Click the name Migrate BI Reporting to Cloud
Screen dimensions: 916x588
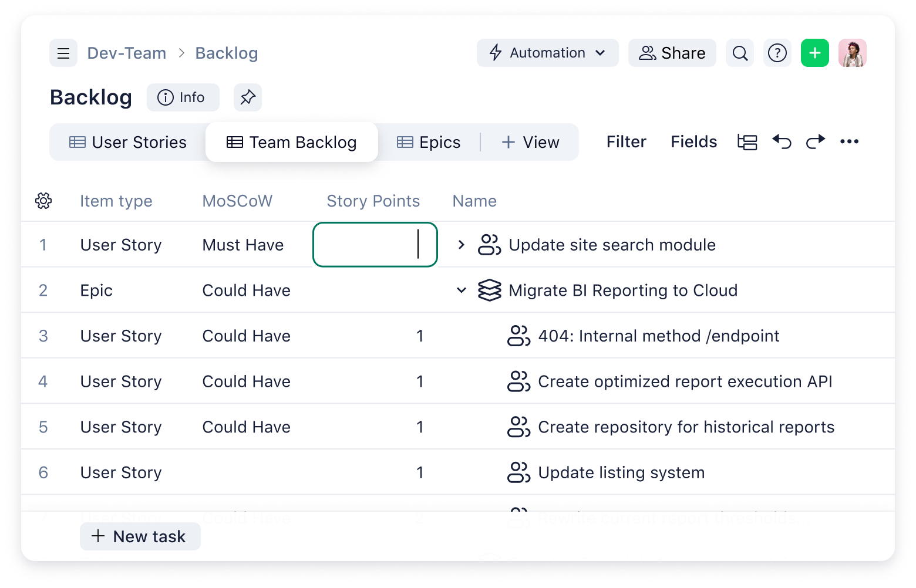[x=623, y=290]
